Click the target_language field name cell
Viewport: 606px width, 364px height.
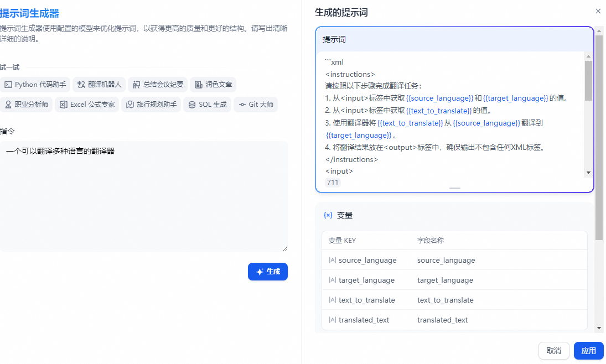(x=445, y=280)
